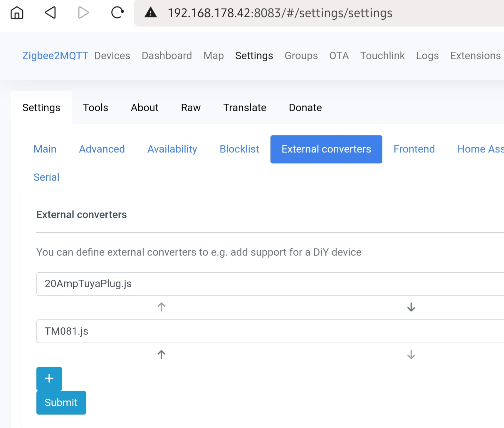Open the Devices page

pos(112,56)
